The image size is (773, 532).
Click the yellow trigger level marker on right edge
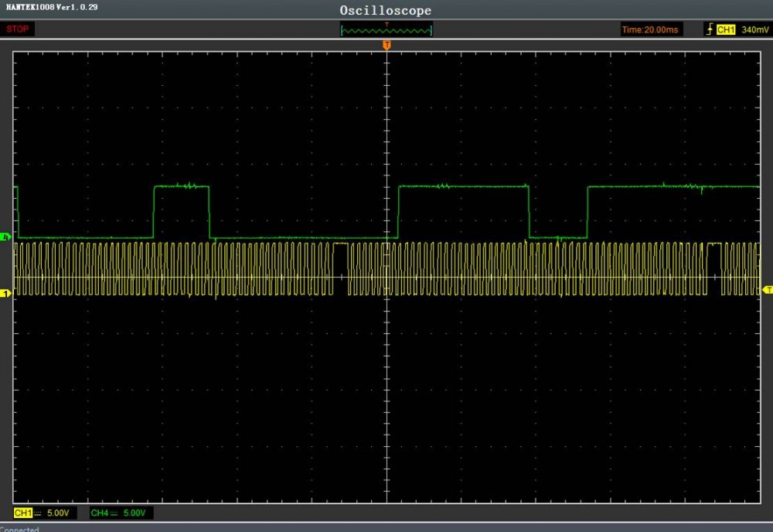coord(768,289)
